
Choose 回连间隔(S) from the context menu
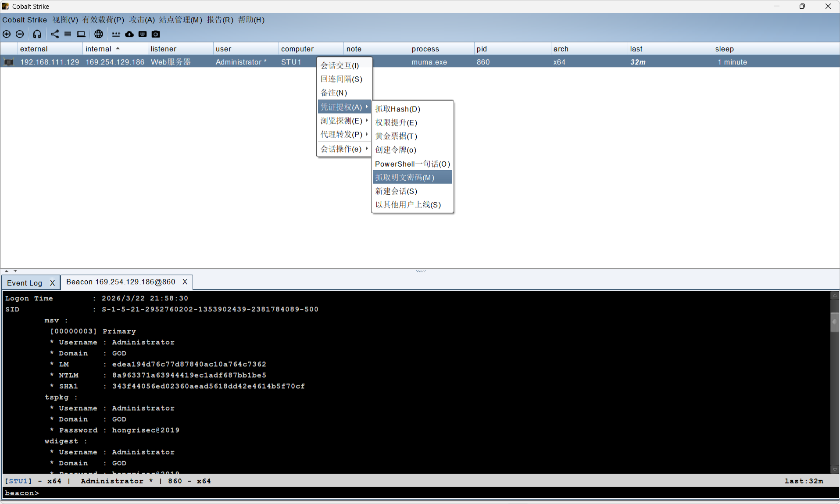[344, 79]
